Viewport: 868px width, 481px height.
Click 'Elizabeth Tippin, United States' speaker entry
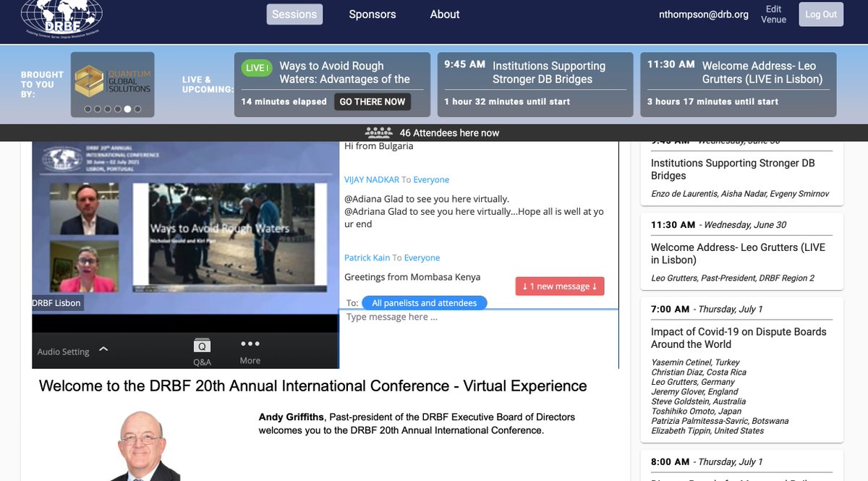(707, 430)
